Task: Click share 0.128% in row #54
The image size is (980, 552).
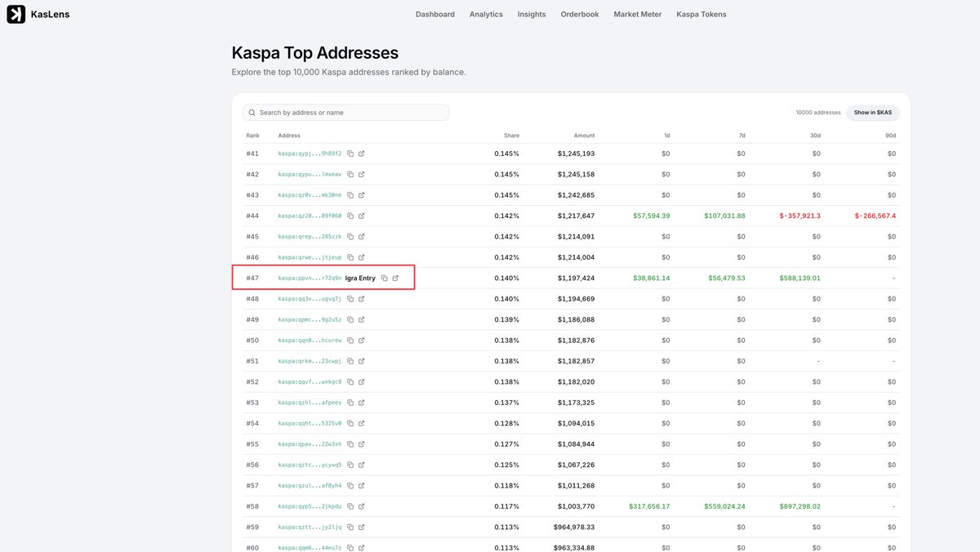Action: coord(507,424)
